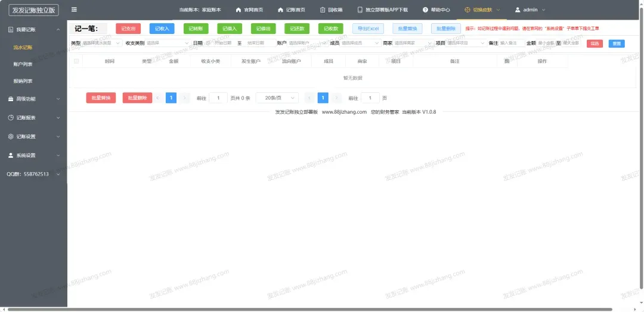Click the light blue 批量替换 button beside 导出Excel
Screen dimensions: 644x312
pyautogui.click(x=407, y=29)
